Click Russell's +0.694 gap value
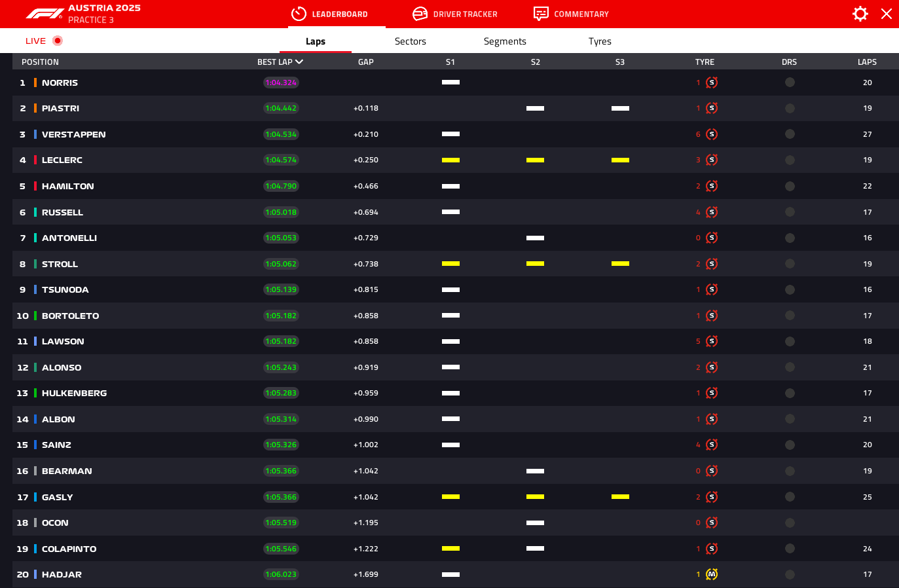The height and width of the screenshot is (588, 899). (x=366, y=212)
